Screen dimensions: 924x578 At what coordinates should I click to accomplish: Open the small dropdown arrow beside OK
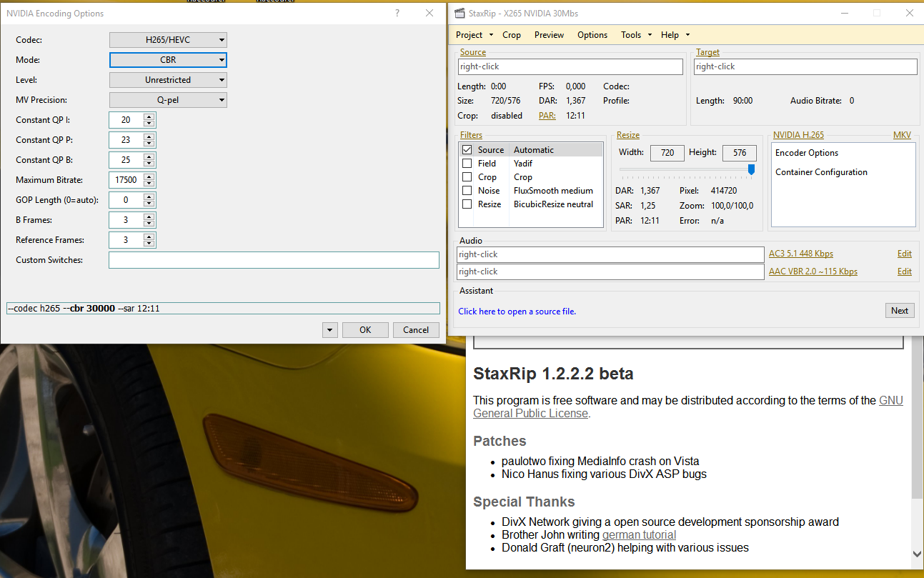(329, 330)
